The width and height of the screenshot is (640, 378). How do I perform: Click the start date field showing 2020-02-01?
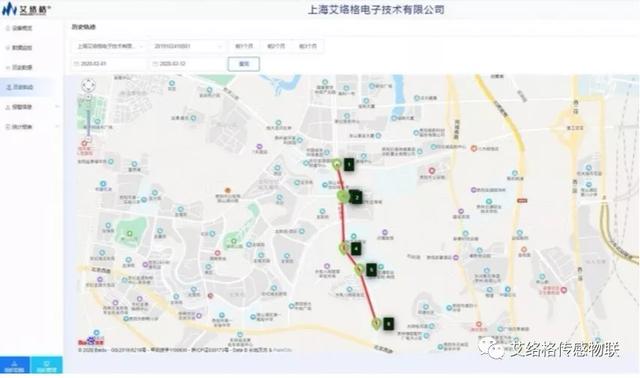(108, 64)
